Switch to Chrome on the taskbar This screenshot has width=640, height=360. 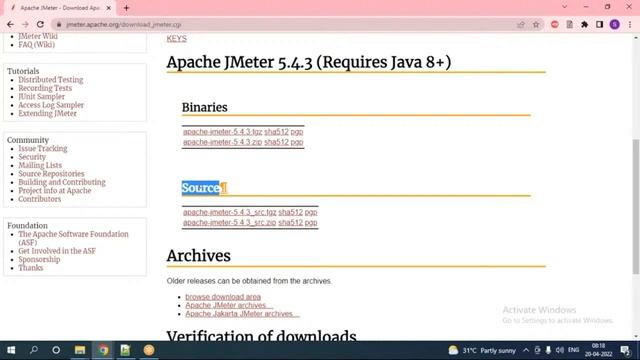tap(103, 350)
